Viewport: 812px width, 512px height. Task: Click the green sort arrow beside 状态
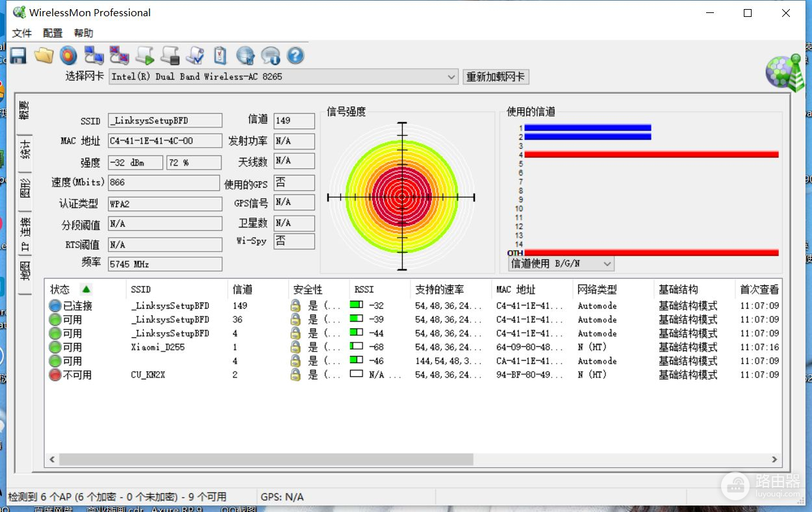pos(86,289)
